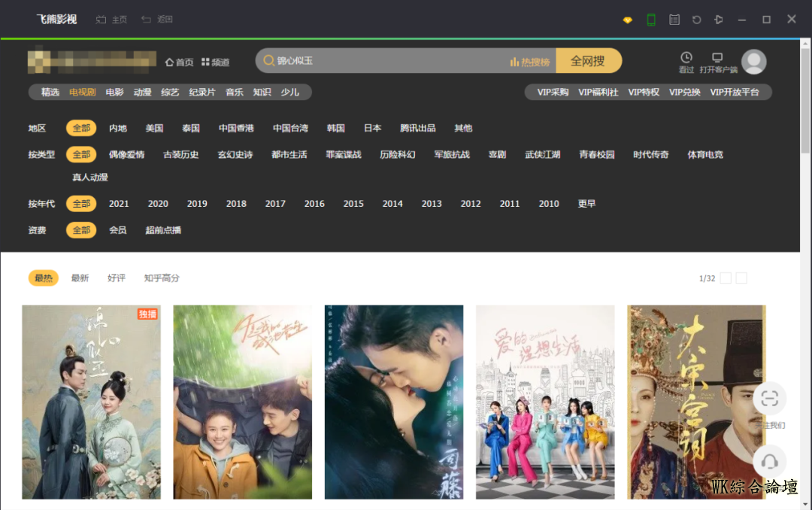
Task: Go to 首页 next to the logo
Action: tap(179, 62)
